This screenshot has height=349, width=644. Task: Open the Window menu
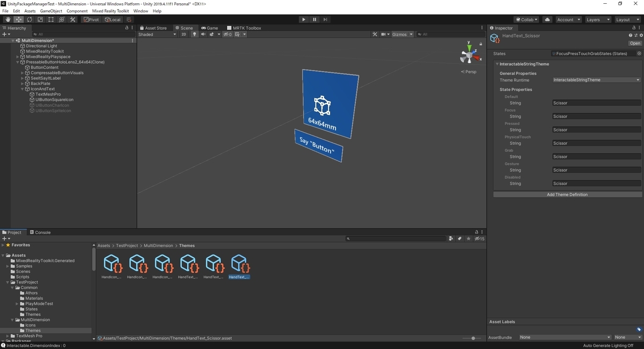[141, 11]
